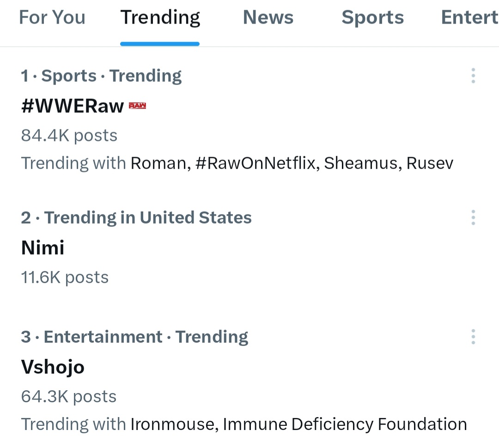Click the 84.4K posts count

point(69,135)
